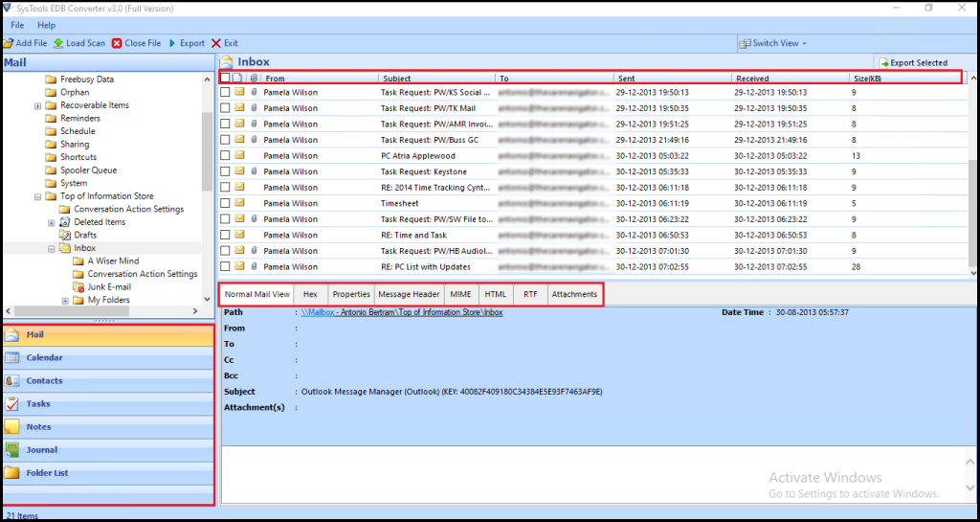Click the Load Scan icon
Image resolution: width=980 pixels, height=522 pixels.
[x=58, y=43]
